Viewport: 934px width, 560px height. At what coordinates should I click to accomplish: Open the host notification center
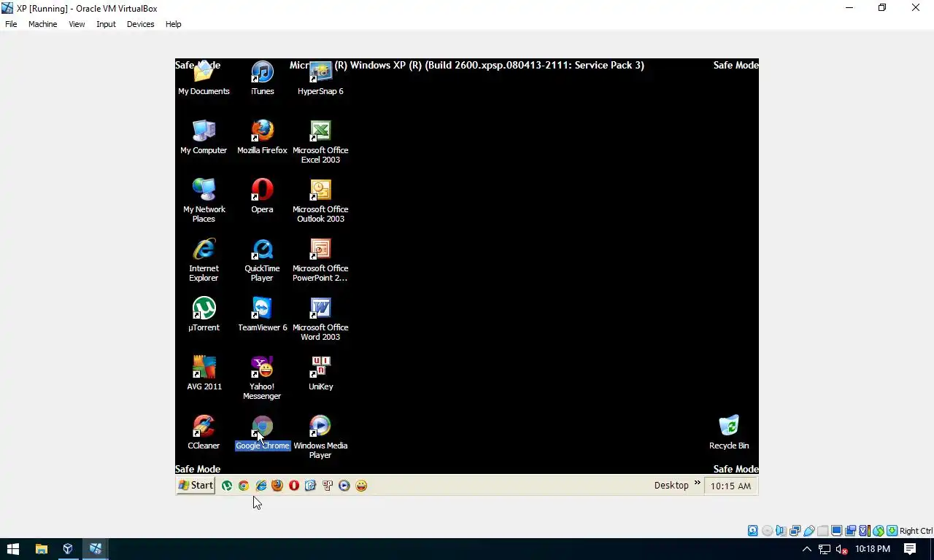coord(910,549)
